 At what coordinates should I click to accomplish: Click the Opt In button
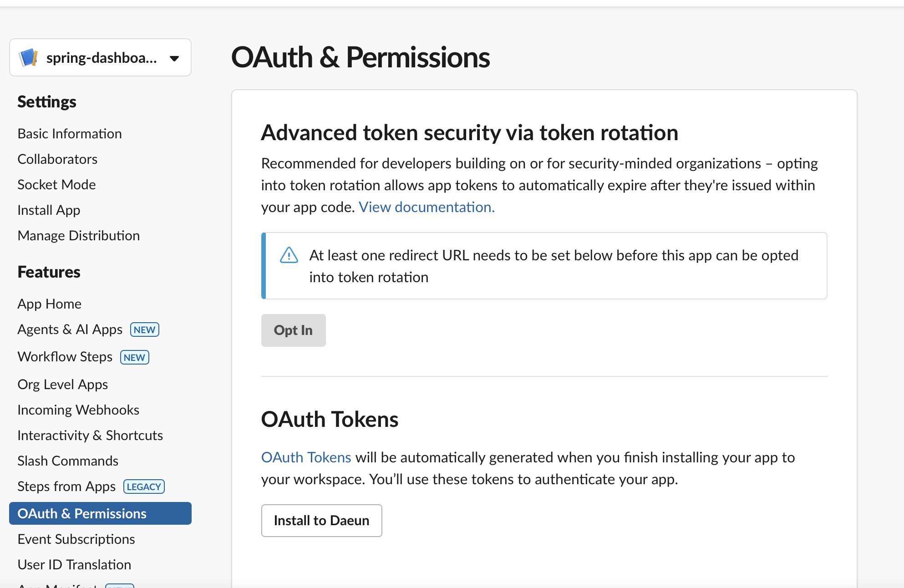click(x=293, y=330)
